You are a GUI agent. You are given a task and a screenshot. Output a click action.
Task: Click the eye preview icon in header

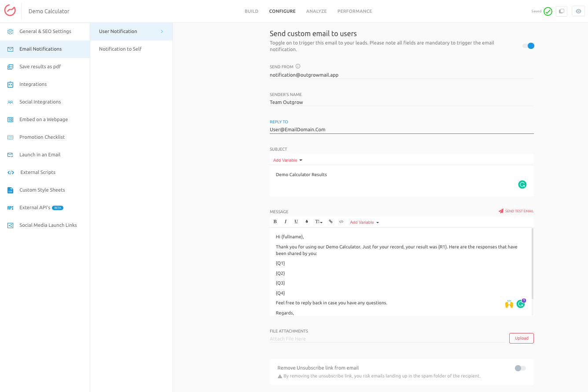578,11
